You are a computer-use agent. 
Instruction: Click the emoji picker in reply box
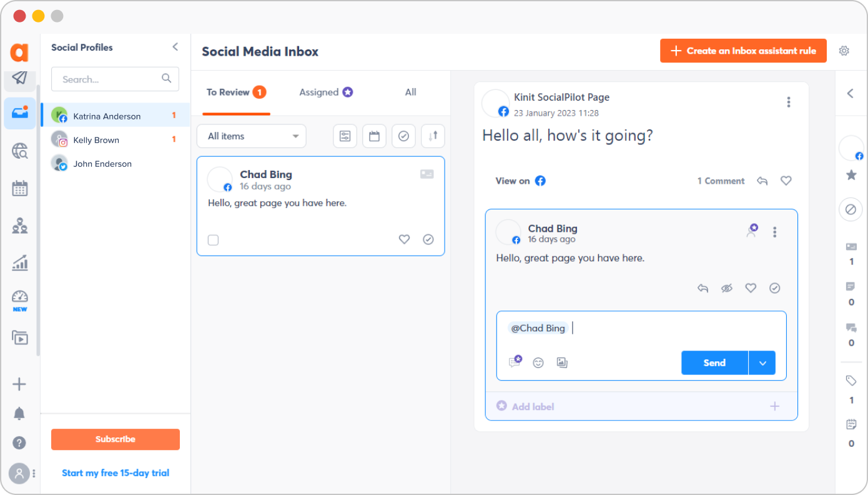(538, 362)
